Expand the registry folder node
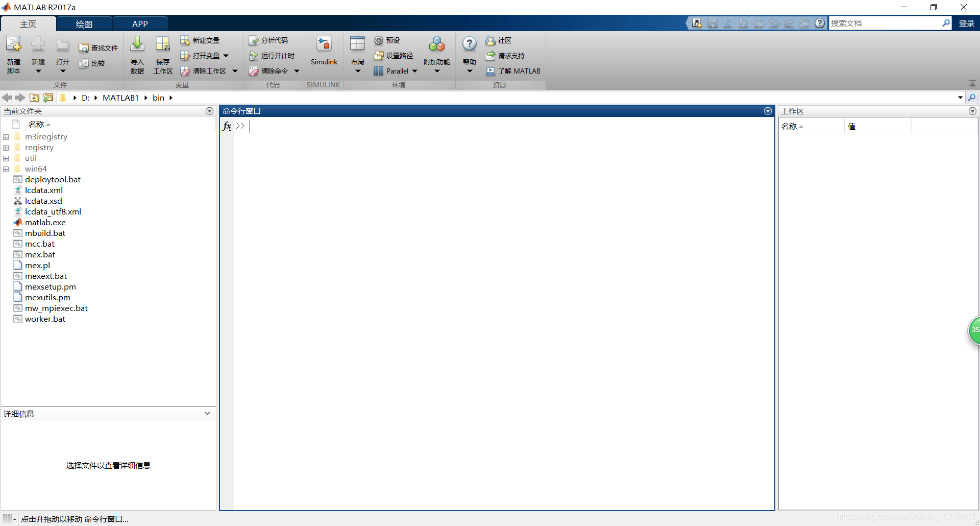Screen dimensions: 980x526 [x=6, y=148]
